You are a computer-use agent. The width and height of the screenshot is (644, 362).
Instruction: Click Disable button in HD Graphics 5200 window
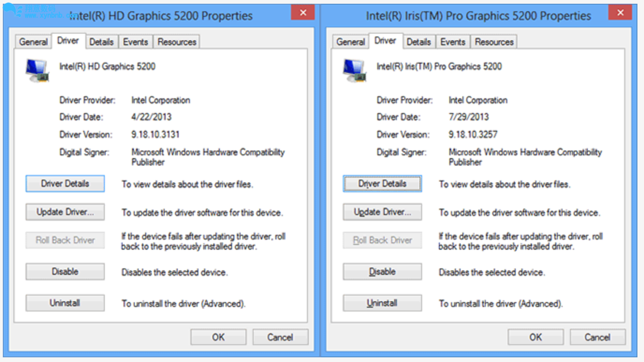point(65,272)
